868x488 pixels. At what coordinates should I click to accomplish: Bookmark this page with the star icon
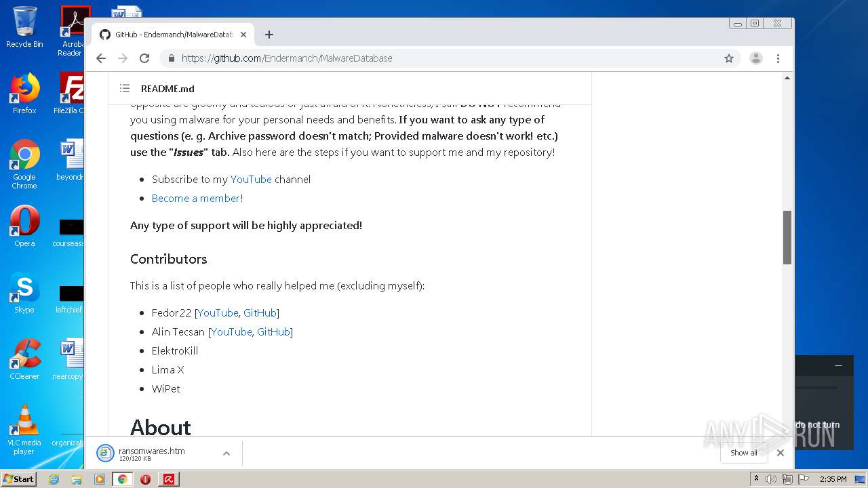click(x=729, y=58)
